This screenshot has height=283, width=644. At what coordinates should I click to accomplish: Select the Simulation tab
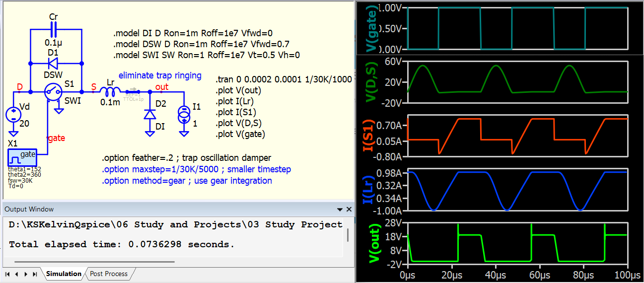[64, 274]
